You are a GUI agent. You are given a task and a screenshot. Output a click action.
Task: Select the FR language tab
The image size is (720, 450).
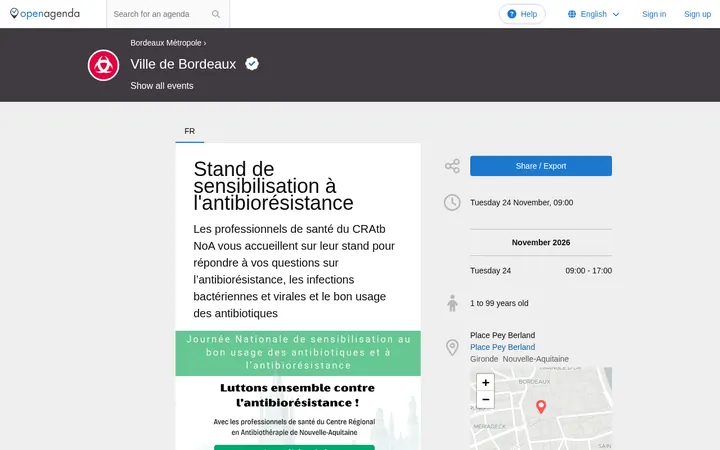(x=190, y=131)
